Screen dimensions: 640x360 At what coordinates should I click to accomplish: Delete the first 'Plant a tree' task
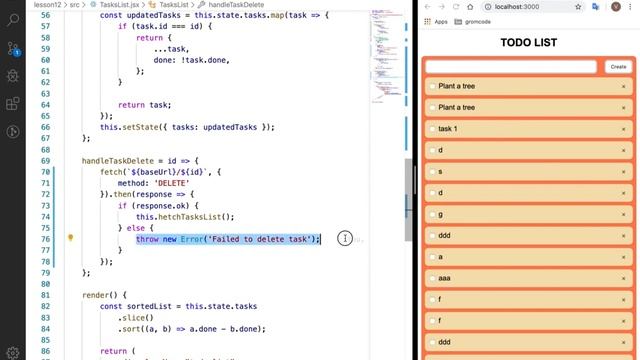[x=623, y=87]
